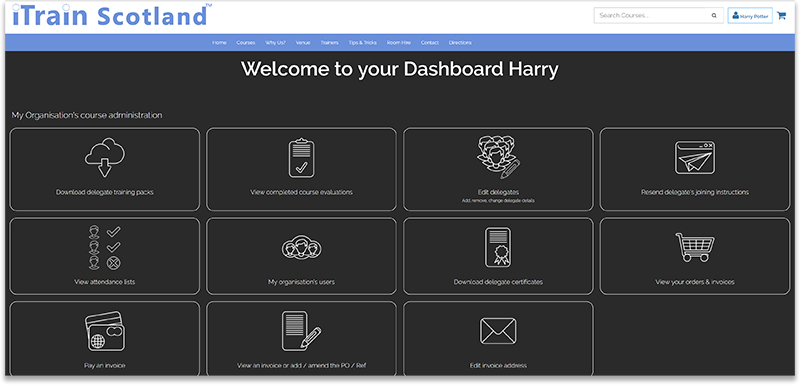Open View your orders & invoices label
800x385 pixels.
[x=695, y=282]
